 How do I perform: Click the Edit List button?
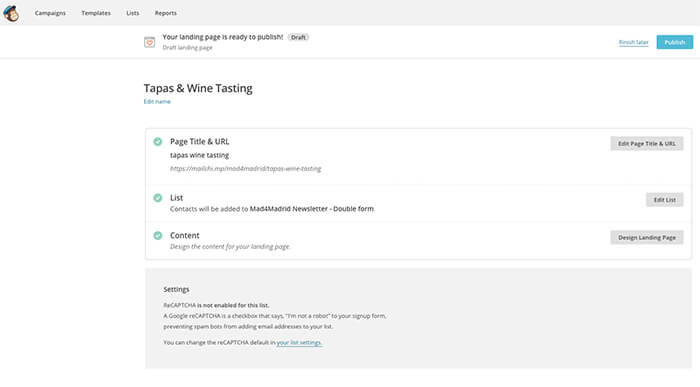tap(664, 200)
